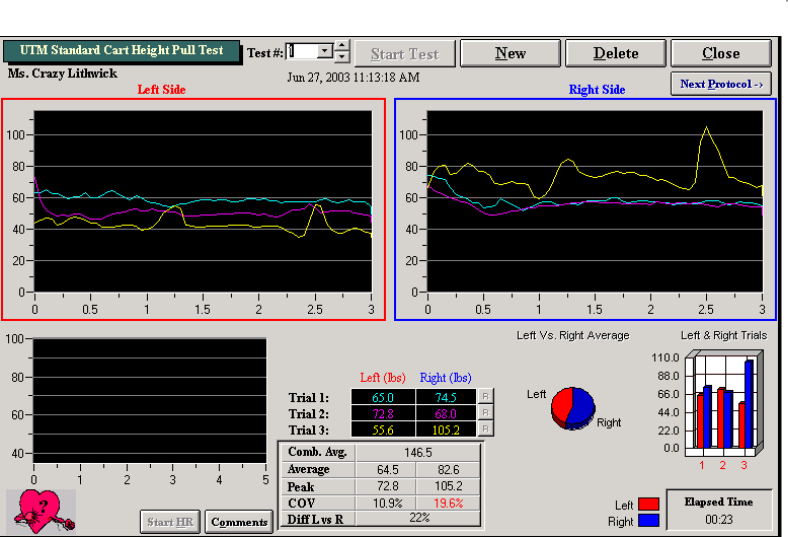Click the COV row label
The image size is (788, 537).
(302, 503)
